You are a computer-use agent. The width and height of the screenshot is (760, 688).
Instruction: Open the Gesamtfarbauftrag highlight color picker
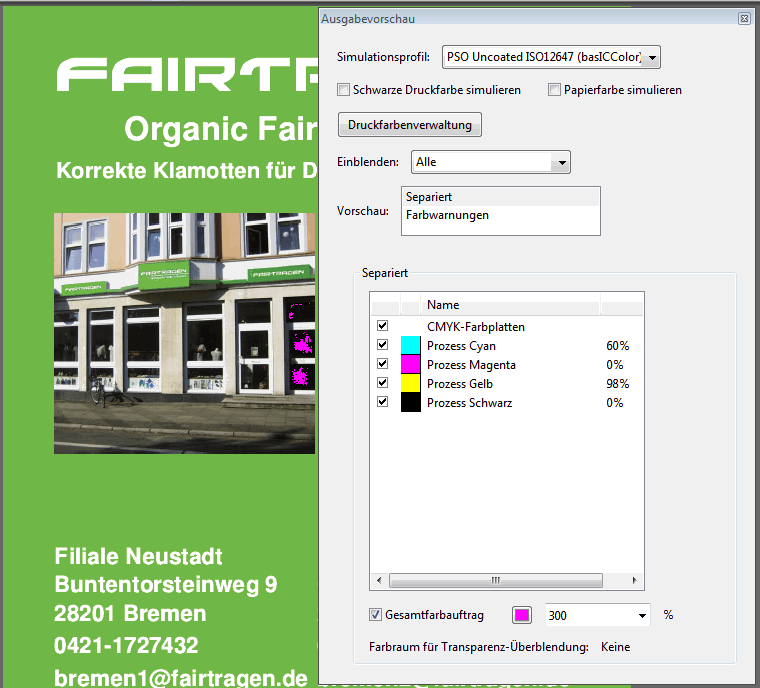point(522,615)
